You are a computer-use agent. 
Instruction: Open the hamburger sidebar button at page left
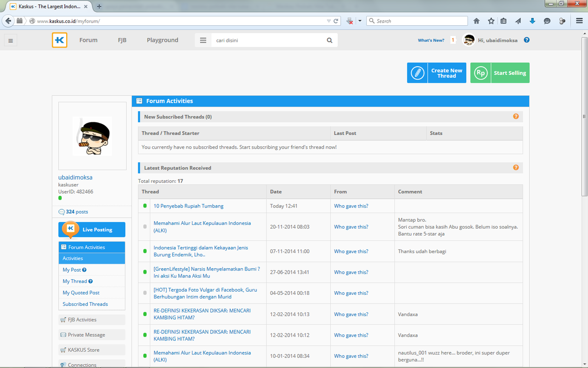11,40
